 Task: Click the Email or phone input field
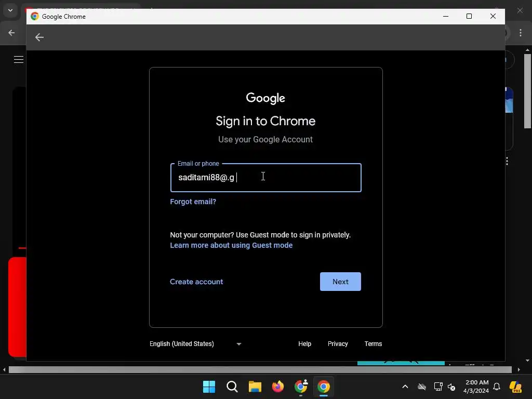click(x=265, y=178)
